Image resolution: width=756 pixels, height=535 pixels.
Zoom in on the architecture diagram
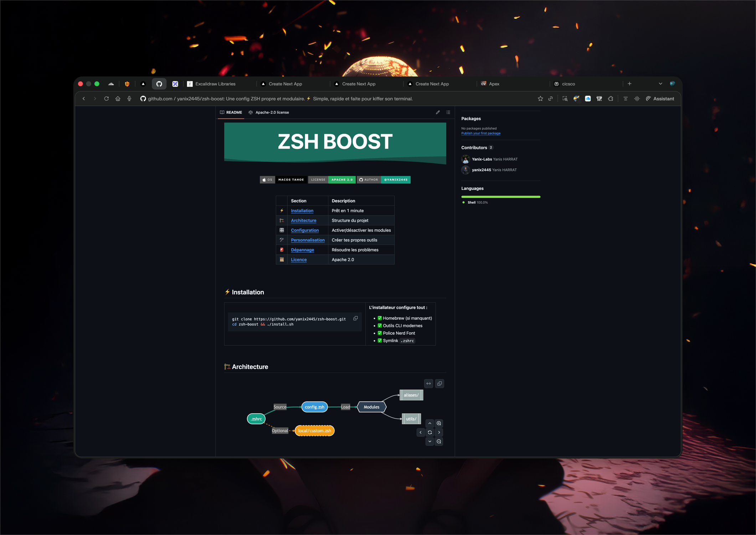(x=439, y=423)
